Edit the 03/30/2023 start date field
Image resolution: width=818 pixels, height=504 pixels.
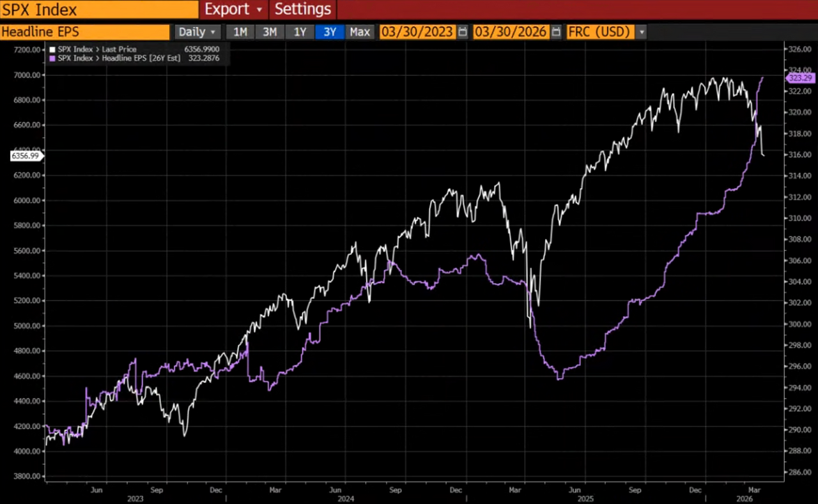[417, 32]
